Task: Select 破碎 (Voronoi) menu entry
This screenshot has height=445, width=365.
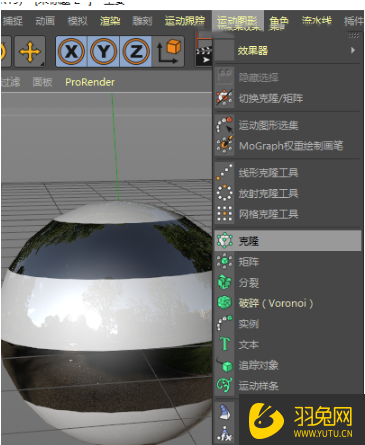Action: [288, 303]
